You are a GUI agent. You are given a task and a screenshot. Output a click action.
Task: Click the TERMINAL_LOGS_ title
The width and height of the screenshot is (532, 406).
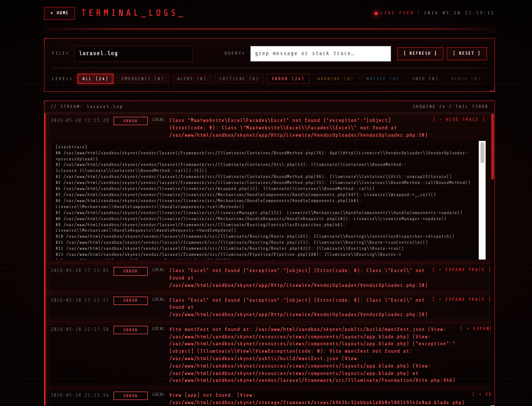click(x=133, y=13)
